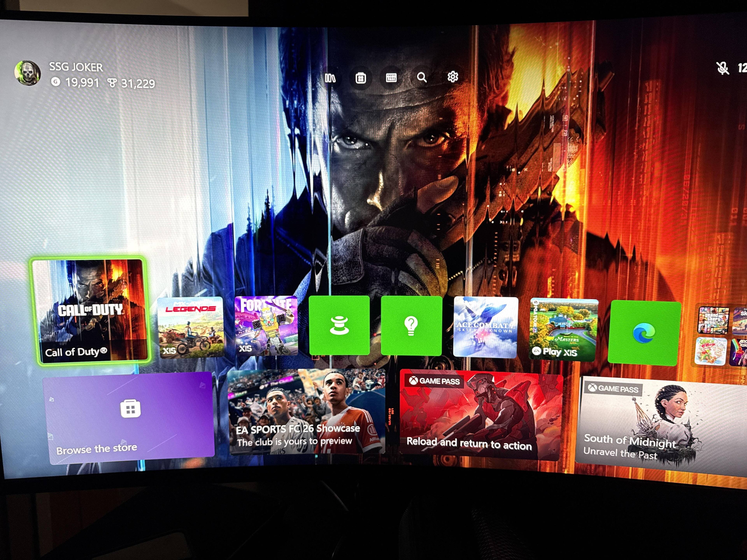
Task: Open the Microsoft Store bag icon at top
Action: coord(361,78)
